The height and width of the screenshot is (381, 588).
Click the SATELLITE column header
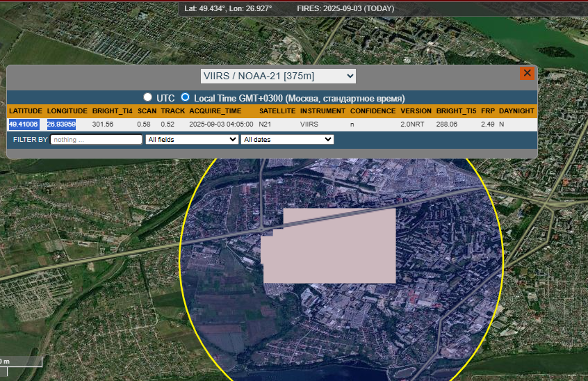pos(277,111)
